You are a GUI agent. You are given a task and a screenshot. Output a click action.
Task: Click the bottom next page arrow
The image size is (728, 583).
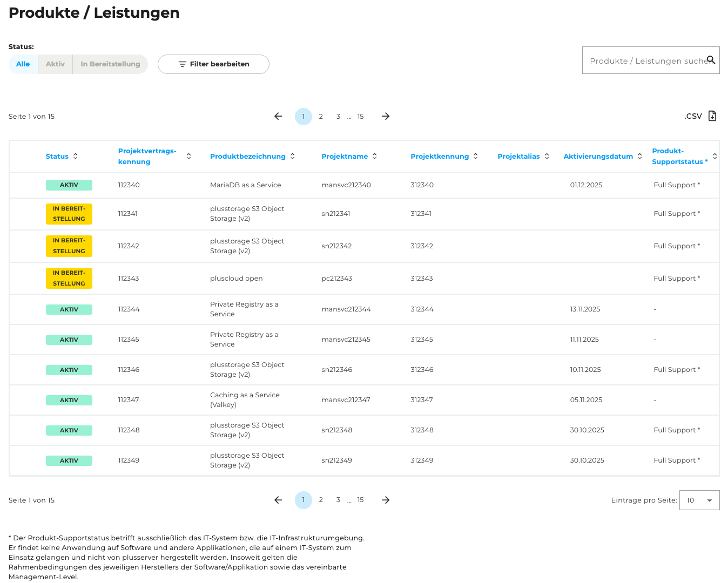[386, 500]
